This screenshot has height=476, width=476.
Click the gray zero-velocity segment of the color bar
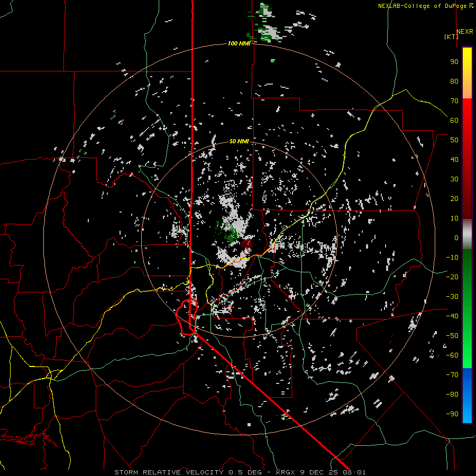[x=467, y=234]
